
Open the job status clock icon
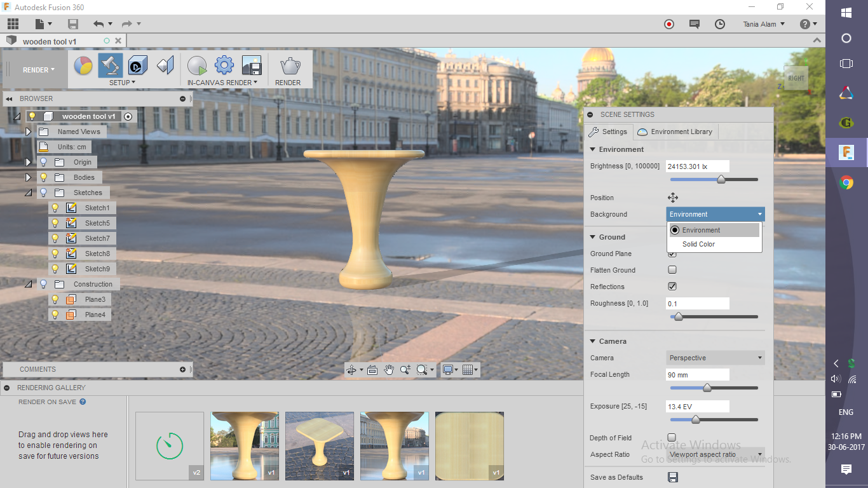point(720,24)
